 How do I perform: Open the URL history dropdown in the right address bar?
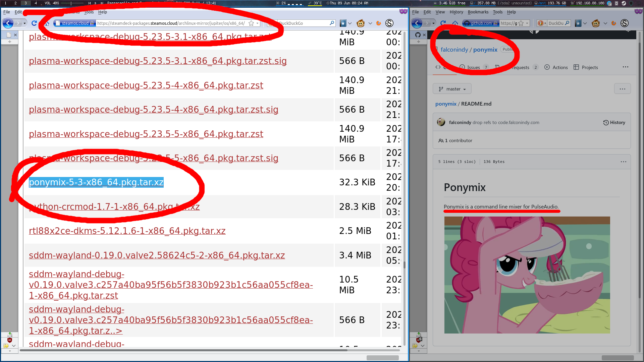pyautogui.click(x=527, y=23)
